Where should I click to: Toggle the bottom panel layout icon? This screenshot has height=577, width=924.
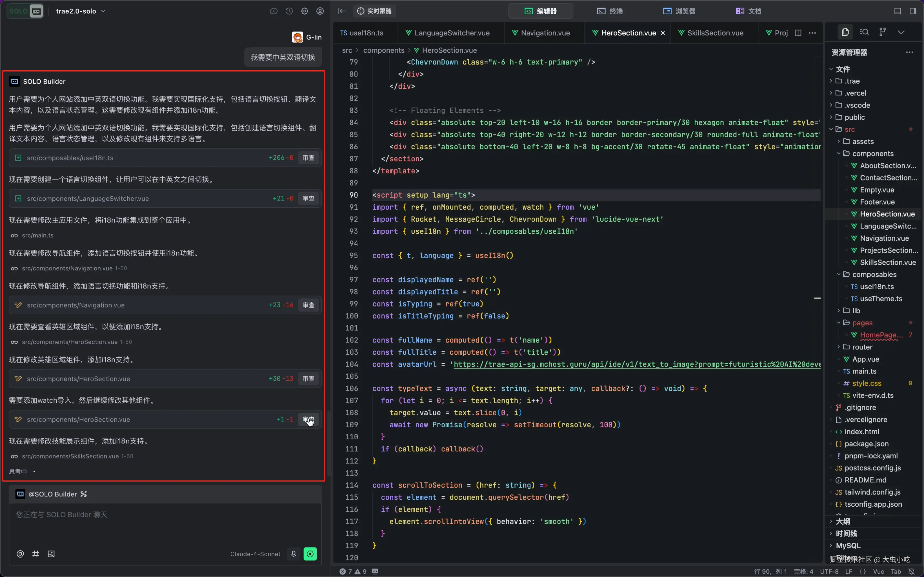898,11
